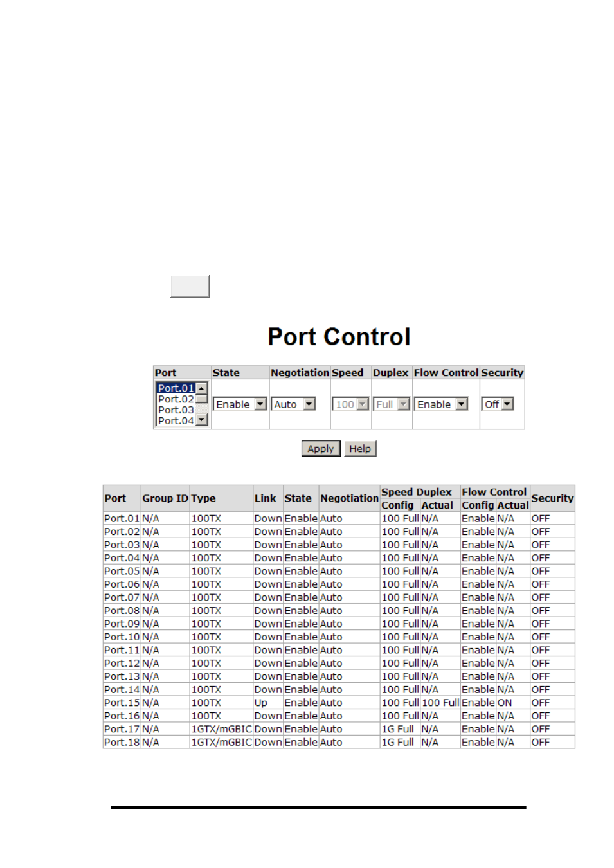614x868 pixels.
Task: Click the port list scroll up arrow
Action: coord(202,388)
